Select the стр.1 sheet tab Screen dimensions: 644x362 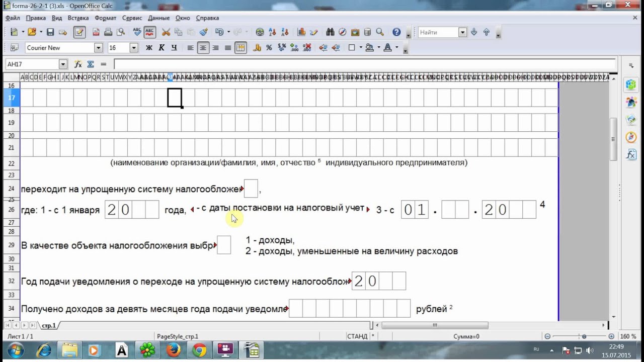49,326
